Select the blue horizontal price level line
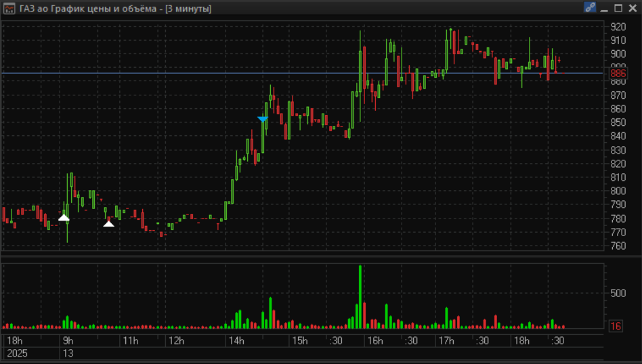Viewport: 642px width, 364px height. click(303, 73)
